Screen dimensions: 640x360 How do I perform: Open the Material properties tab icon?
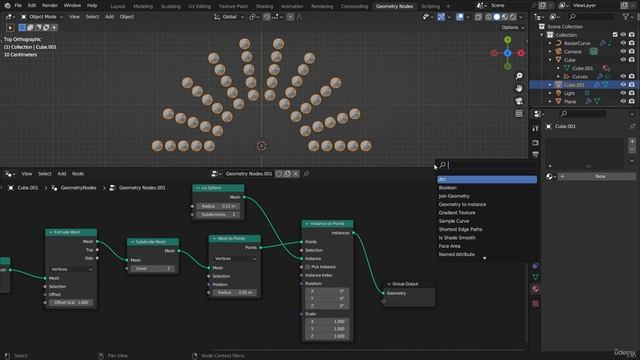point(535,289)
